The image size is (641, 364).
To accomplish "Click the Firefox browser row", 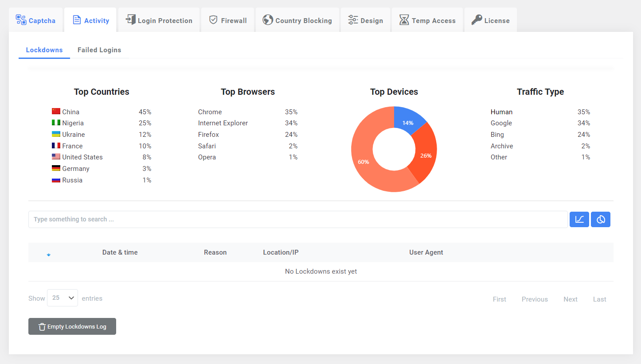I will point(248,135).
